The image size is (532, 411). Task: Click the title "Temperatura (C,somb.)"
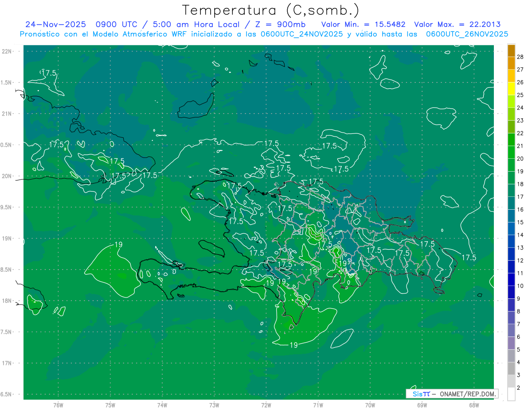coord(270,10)
